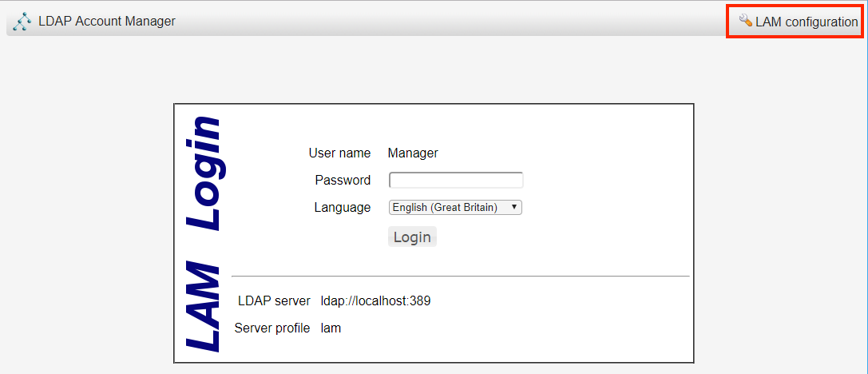868x374 pixels.
Task: Click the Password field label
Action: [x=343, y=181]
